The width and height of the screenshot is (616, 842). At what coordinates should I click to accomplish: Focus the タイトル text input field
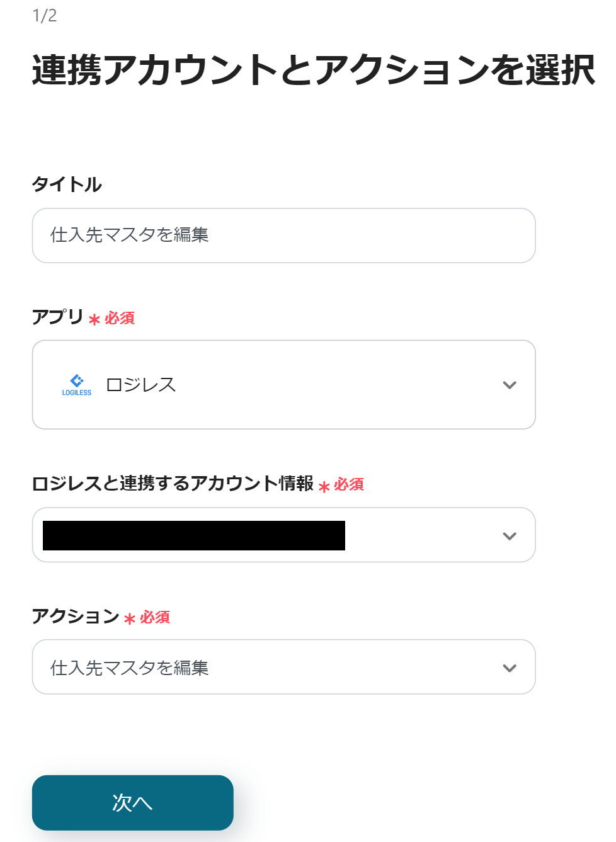(x=283, y=236)
